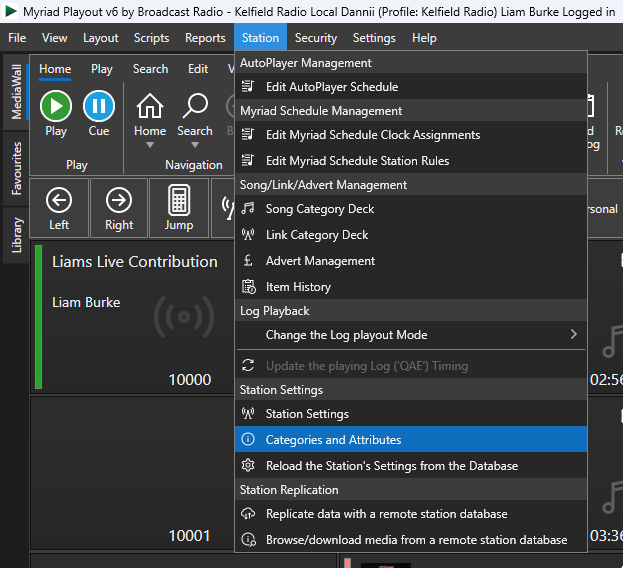Select Advert Management menu entry
The width and height of the screenshot is (623, 568).
320,261
